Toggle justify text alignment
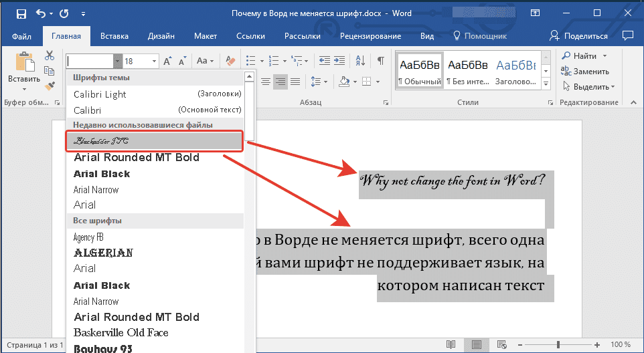644x353 pixels. 296,82
